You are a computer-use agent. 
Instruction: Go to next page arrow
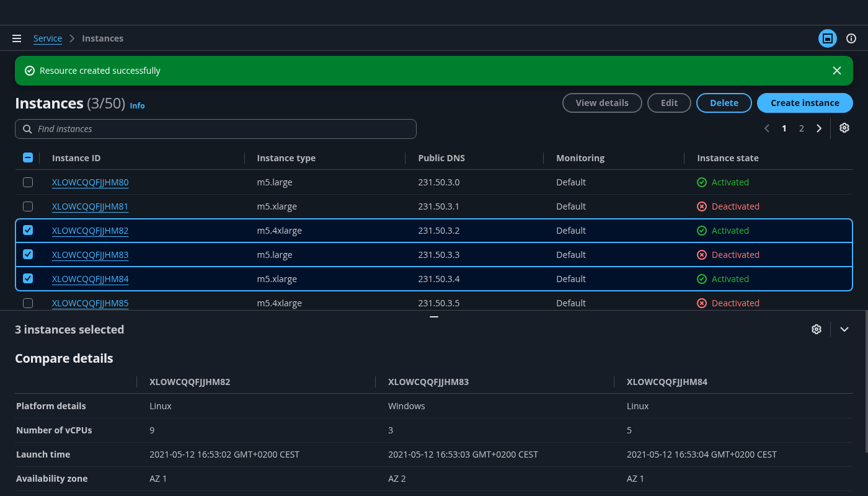819,128
